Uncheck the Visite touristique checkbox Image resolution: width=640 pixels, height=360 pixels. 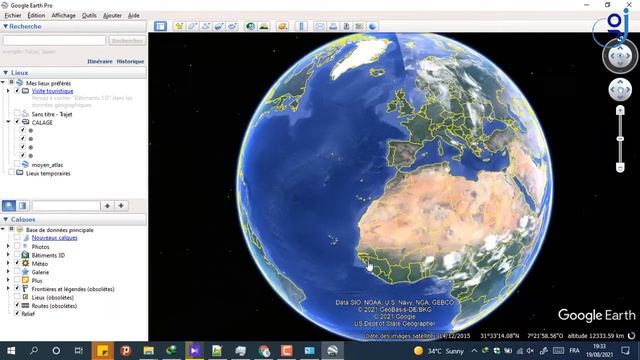17,91
